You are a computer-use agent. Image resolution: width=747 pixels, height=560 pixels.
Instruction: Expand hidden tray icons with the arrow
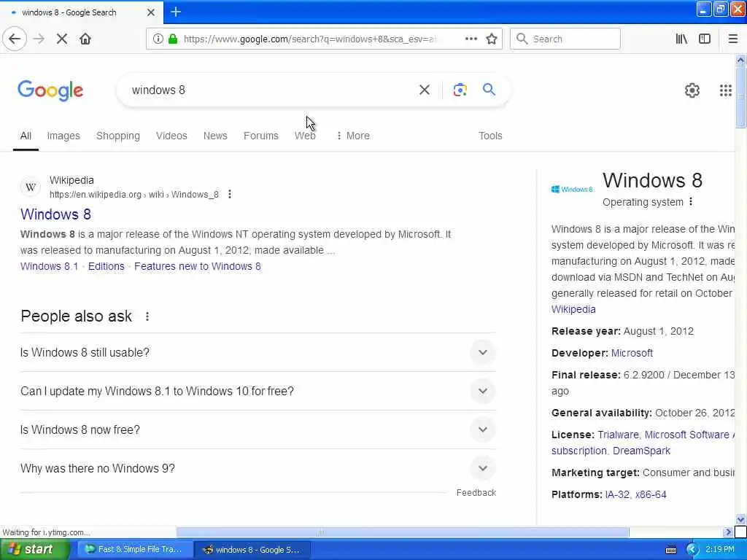tap(692, 550)
